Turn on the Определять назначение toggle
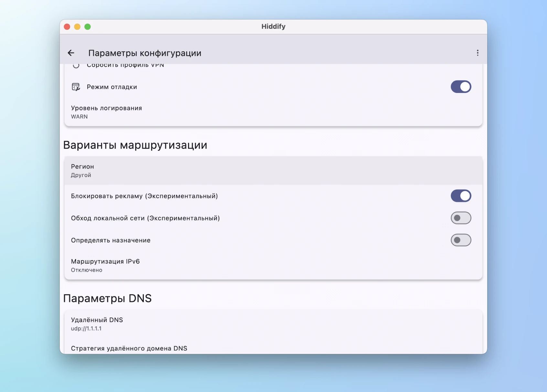Screen dimensions: 547x392 click(461, 240)
